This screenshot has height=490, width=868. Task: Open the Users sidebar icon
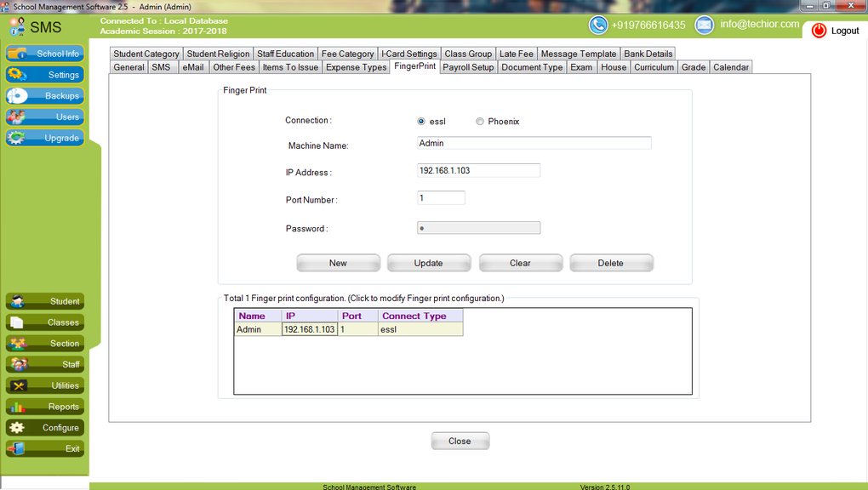pos(44,117)
